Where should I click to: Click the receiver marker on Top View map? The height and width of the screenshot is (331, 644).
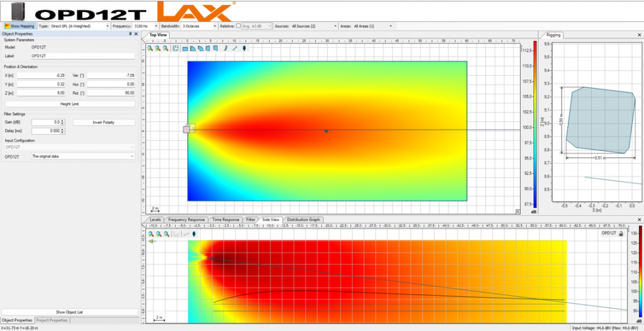point(326,131)
